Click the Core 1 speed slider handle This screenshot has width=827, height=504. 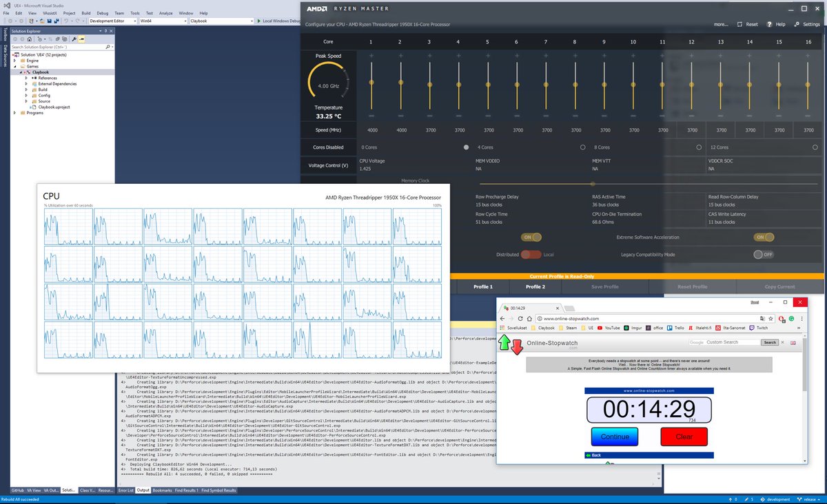click(371, 82)
